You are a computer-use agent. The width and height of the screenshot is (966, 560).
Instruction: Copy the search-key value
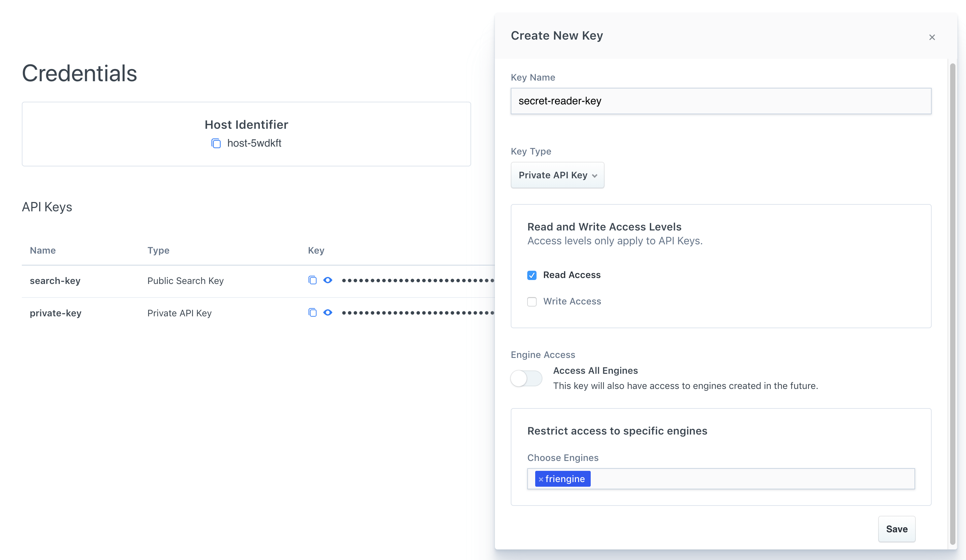[x=313, y=280]
